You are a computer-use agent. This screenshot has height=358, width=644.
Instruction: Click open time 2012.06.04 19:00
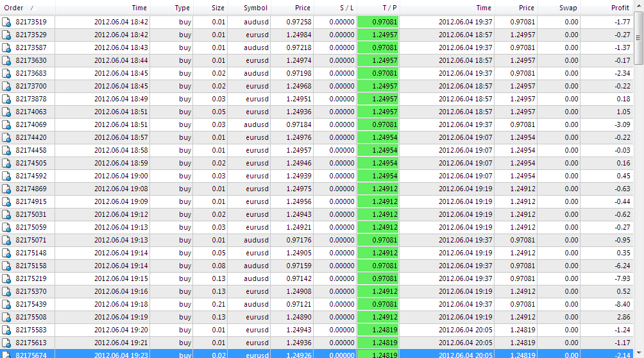pos(121,176)
